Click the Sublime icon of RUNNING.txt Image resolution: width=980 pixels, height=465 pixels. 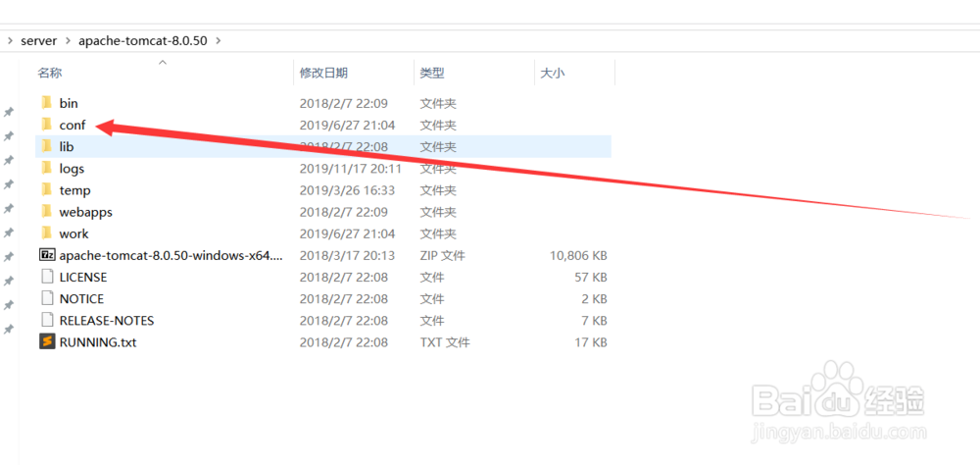click(x=47, y=342)
